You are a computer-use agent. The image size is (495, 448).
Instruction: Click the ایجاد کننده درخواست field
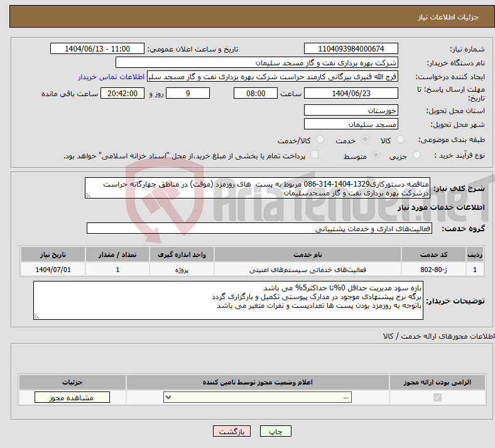273,77
